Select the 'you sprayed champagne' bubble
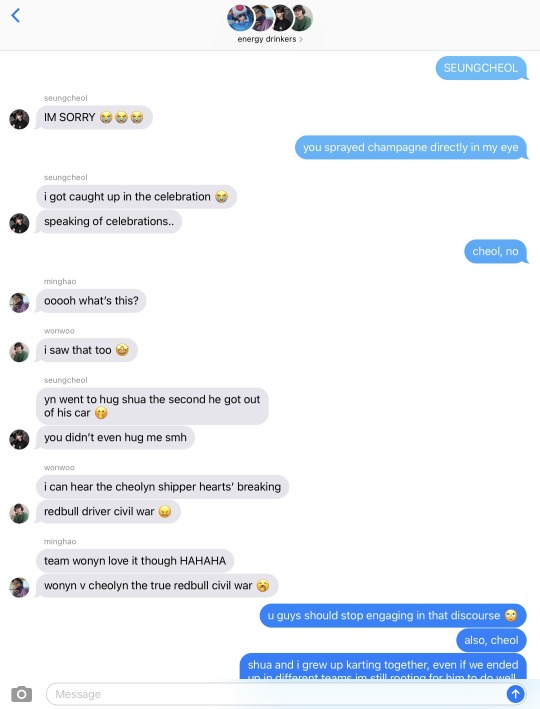Viewport: 540px width, 709px height. pos(411,147)
